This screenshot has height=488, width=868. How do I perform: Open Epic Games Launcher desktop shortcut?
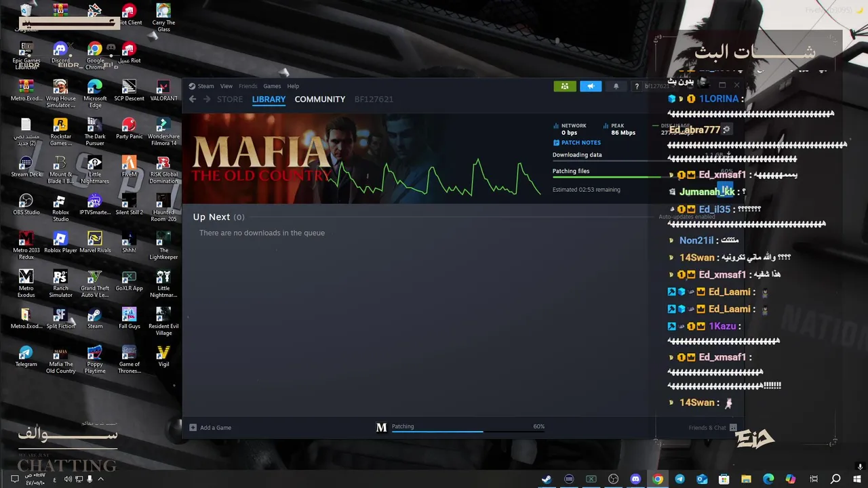pyautogui.click(x=26, y=56)
